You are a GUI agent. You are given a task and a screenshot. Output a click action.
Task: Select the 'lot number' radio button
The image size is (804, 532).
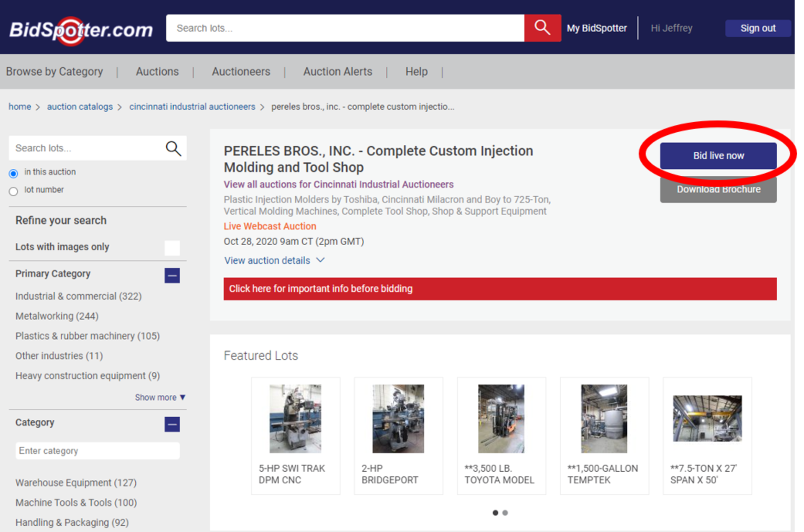point(13,191)
